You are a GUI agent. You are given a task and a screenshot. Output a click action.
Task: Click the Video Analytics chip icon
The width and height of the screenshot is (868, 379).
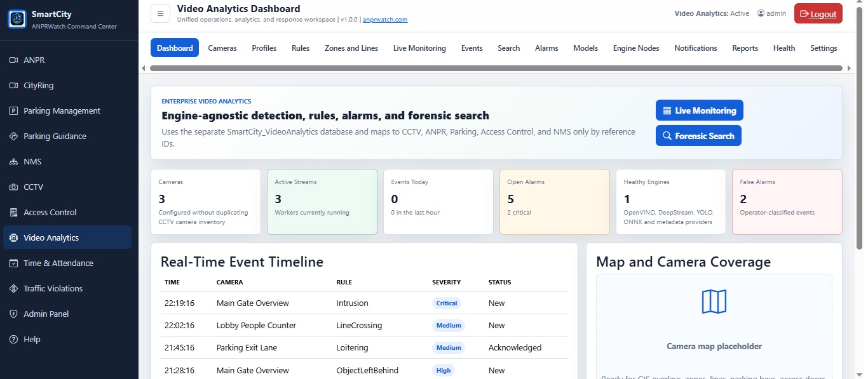tap(13, 238)
